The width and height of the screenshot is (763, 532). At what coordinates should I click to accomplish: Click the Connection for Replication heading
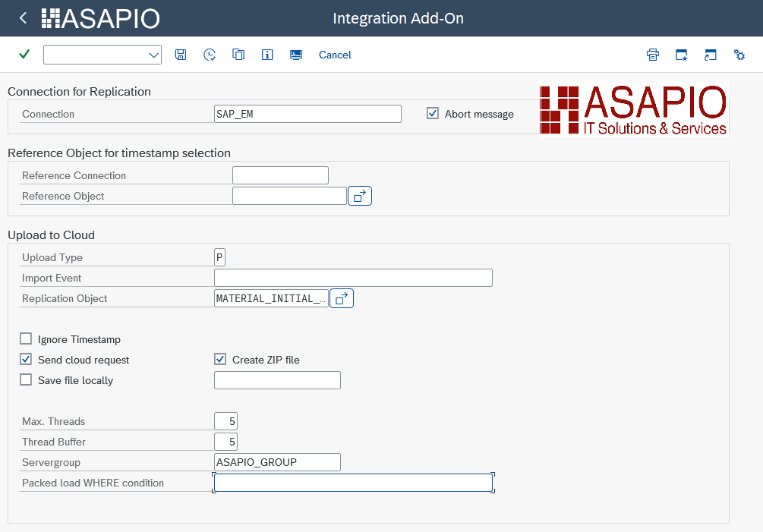79,91
